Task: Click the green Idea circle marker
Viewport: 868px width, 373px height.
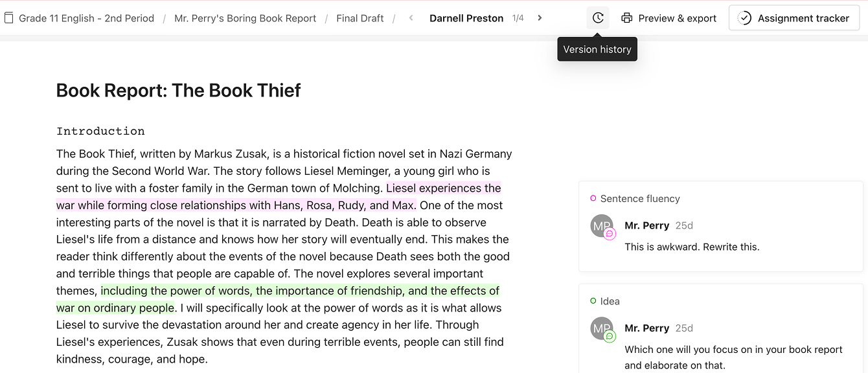Action: pos(593,301)
